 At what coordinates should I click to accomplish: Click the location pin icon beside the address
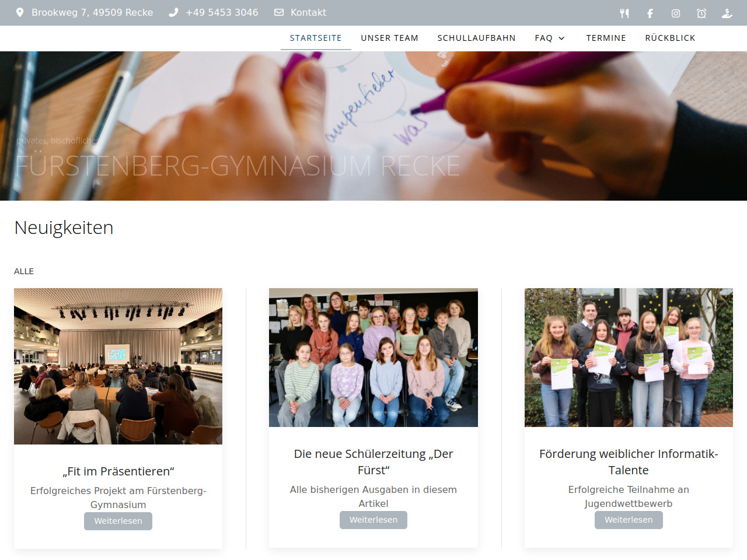point(20,12)
